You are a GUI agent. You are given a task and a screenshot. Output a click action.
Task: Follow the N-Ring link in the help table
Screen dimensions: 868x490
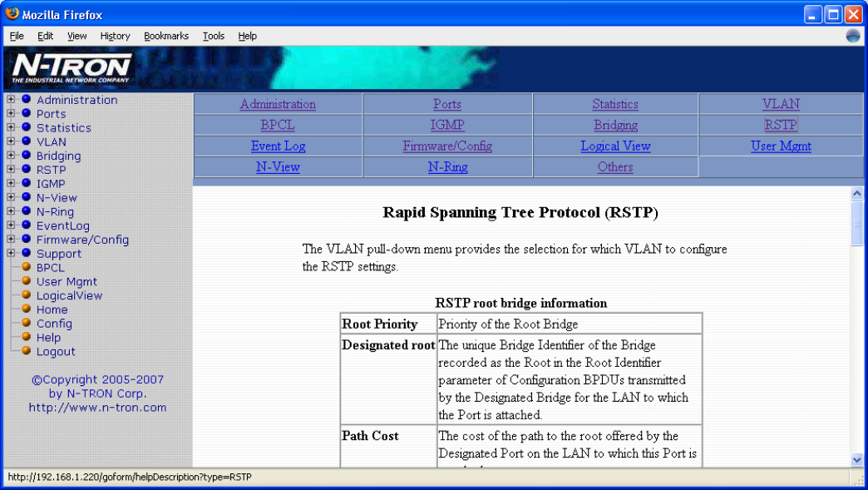(x=447, y=167)
